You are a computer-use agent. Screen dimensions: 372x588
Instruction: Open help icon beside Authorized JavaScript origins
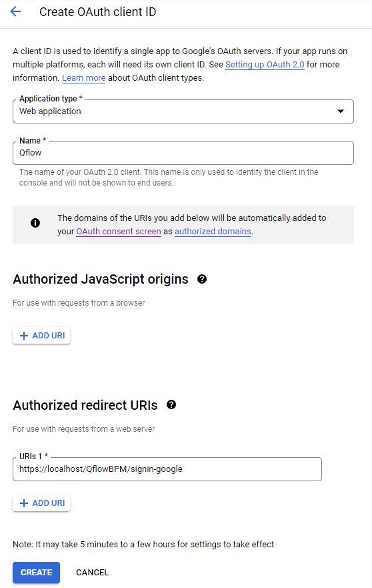(x=202, y=279)
